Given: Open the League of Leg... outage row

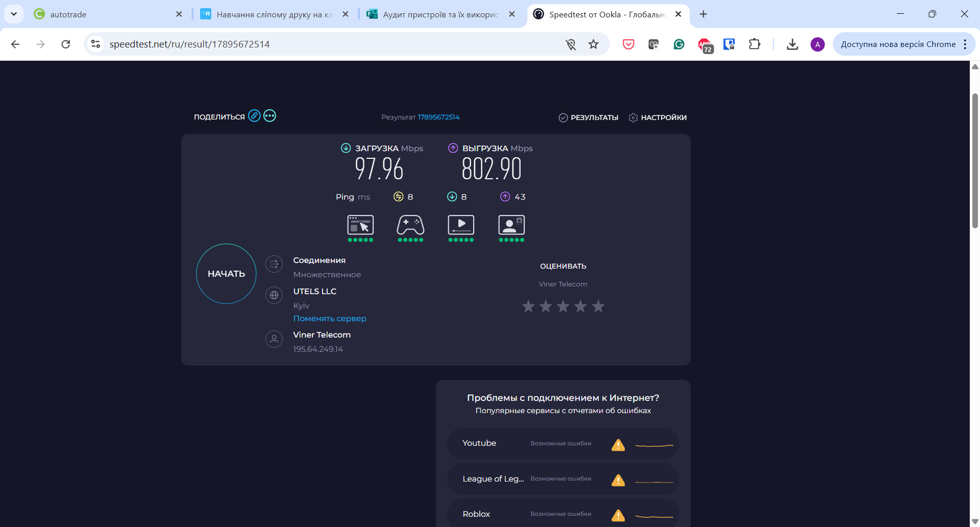Looking at the screenshot, I should (x=563, y=479).
